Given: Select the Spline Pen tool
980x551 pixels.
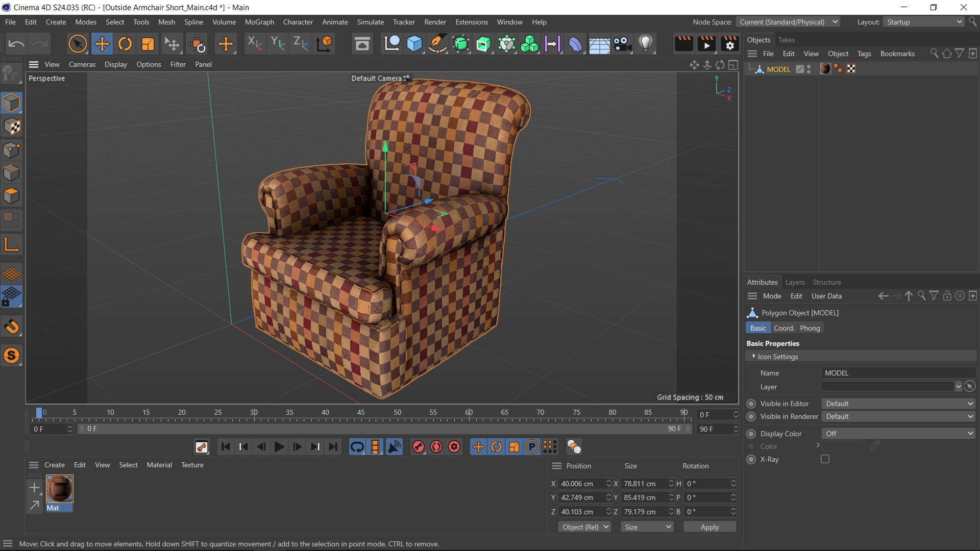Looking at the screenshot, I should tap(437, 44).
